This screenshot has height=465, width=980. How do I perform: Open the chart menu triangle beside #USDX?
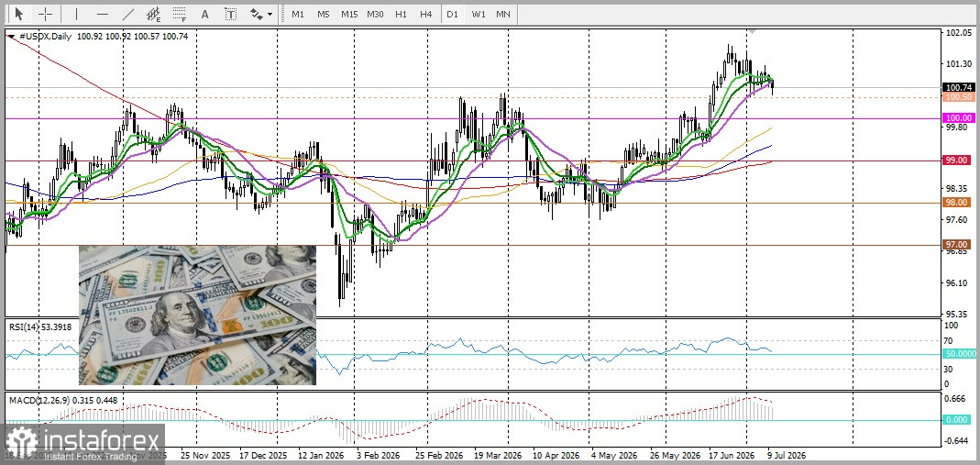[11, 37]
